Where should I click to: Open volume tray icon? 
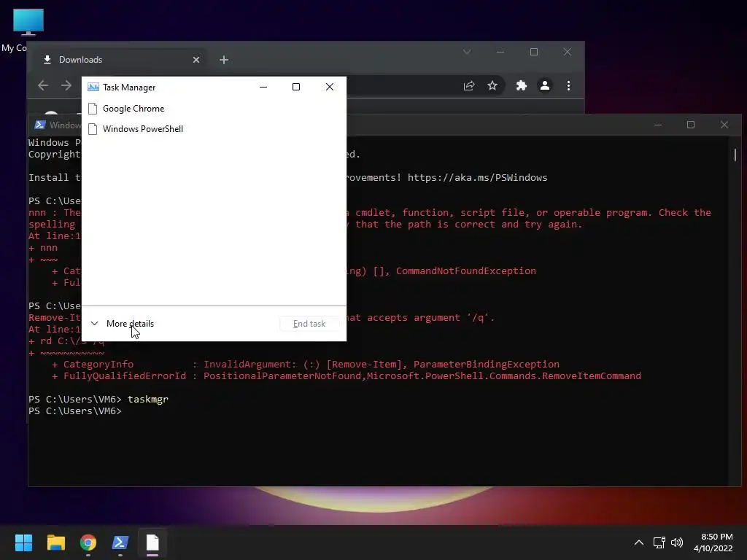click(x=676, y=542)
